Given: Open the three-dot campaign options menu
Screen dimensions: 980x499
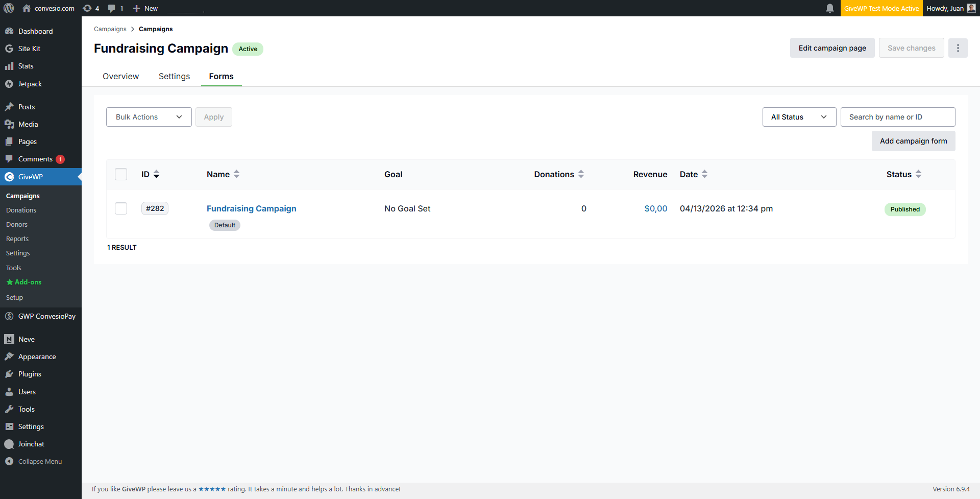Looking at the screenshot, I should pyautogui.click(x=958, y=48).
